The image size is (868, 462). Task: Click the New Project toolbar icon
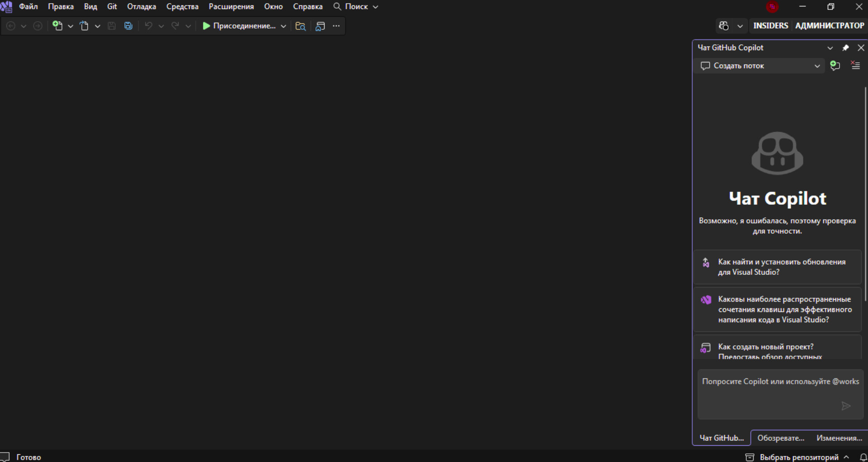(57, 26)
